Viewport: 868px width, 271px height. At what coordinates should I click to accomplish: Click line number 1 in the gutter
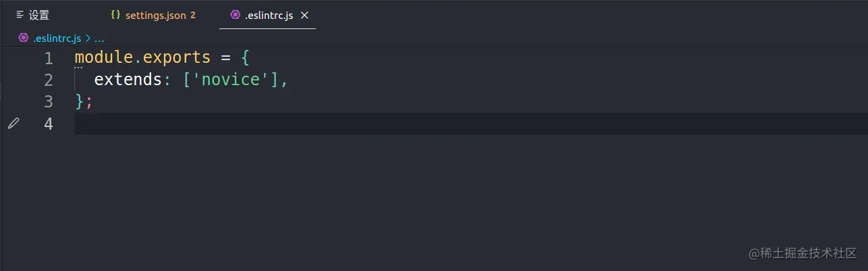coord(48,58)
